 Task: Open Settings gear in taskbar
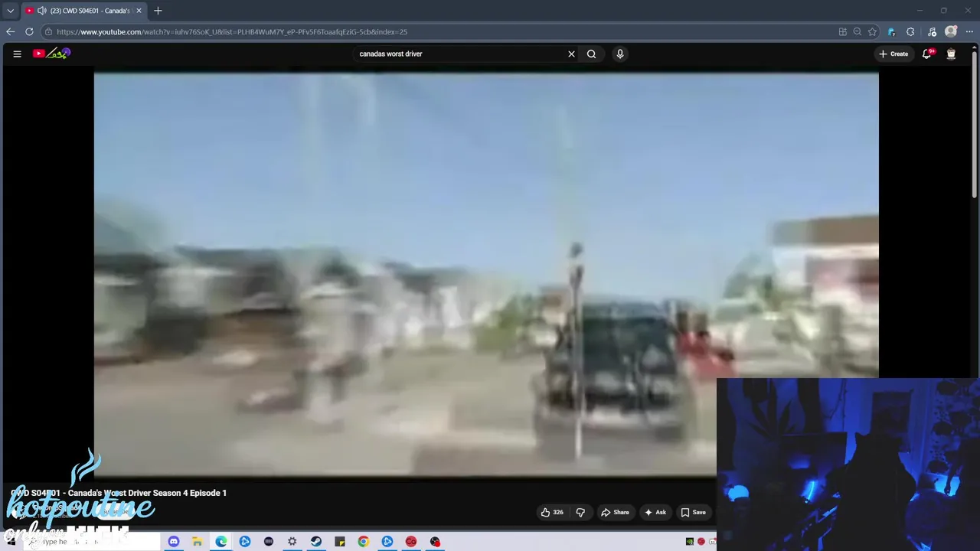pyautogui.click(x=292, y=542)
